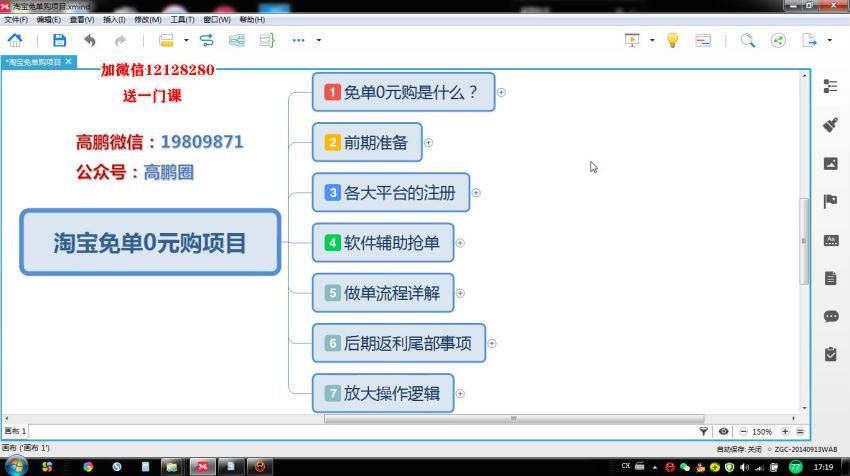The height and width of the screenshot is (476, 850).
Task: Open the 窗口(W) menu
Action: [x=217, y=20]
